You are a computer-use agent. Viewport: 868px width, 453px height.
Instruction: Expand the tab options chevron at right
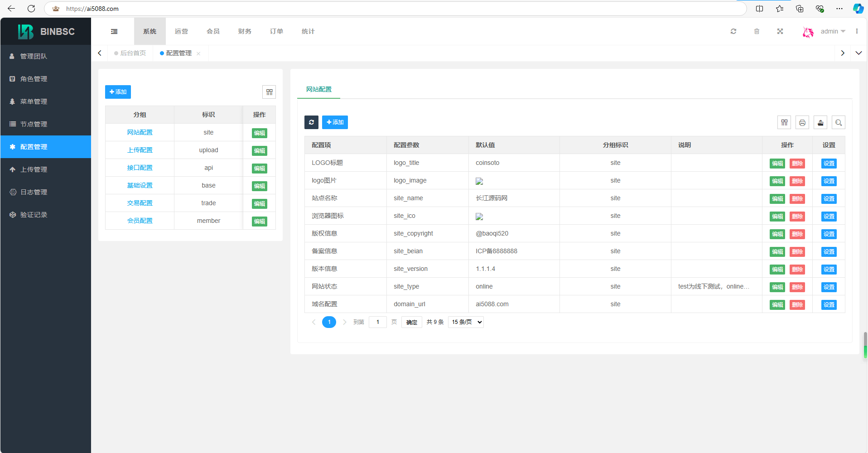pyautogui.click(x=858, y=53)
